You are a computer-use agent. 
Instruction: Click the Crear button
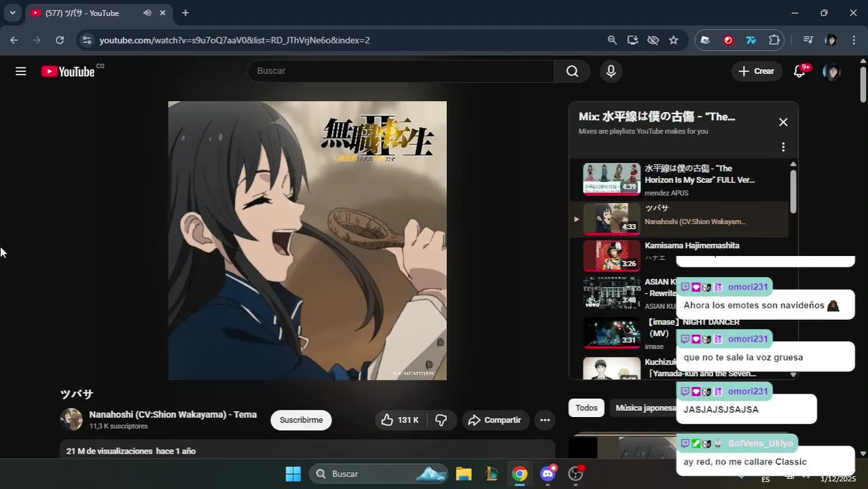point(757,71)
